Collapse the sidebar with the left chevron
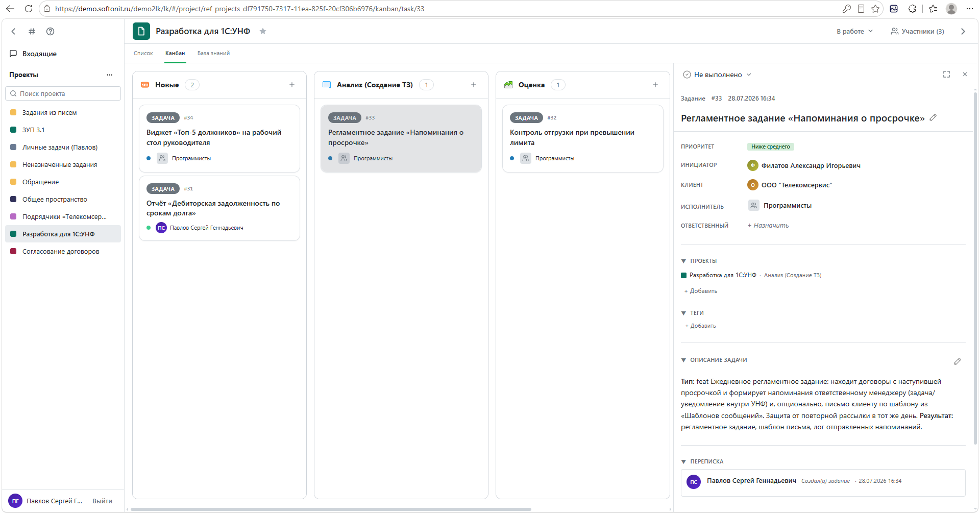 click(x=14, y=31)
